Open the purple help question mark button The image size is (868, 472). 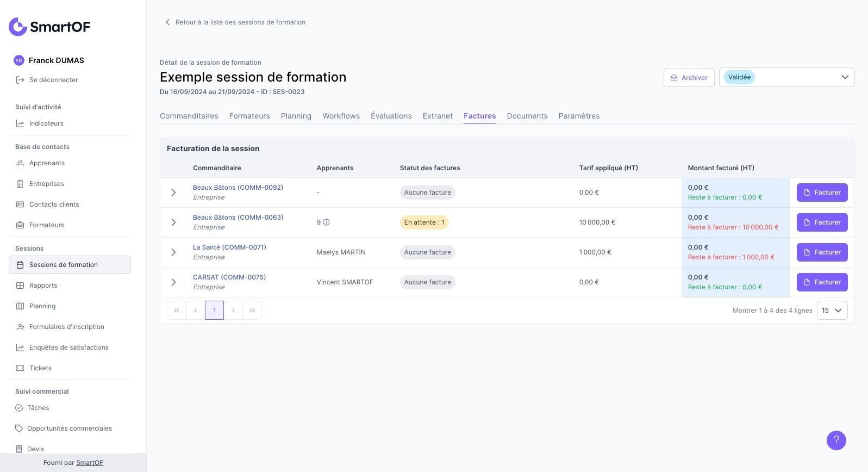click(x=836, y=440)
